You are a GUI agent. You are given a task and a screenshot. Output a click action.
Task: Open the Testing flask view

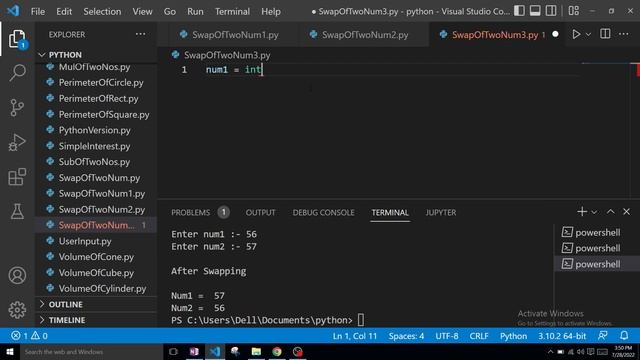(17, 211)
